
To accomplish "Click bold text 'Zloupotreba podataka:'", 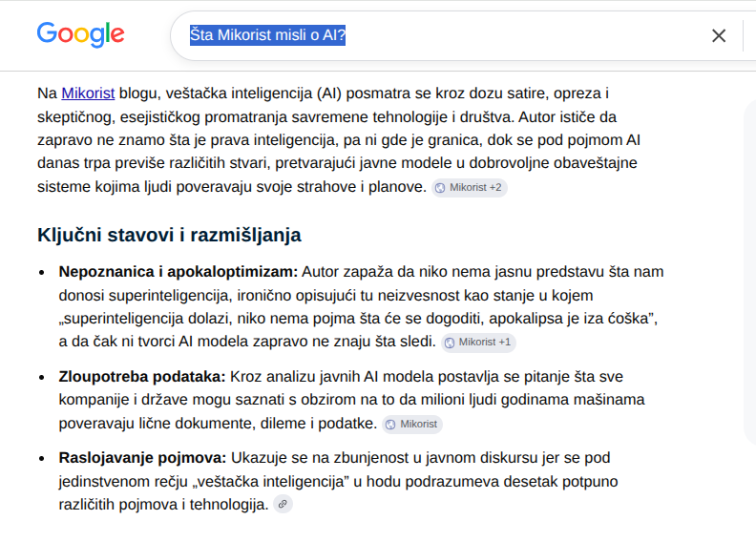I will click(142, 376).
